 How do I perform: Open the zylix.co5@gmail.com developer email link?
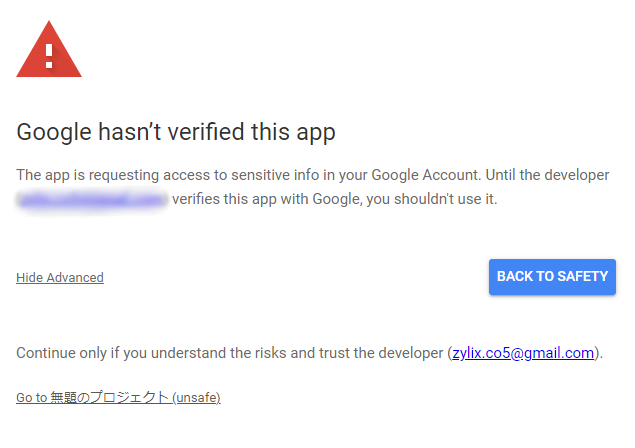[x=523, y=352]
